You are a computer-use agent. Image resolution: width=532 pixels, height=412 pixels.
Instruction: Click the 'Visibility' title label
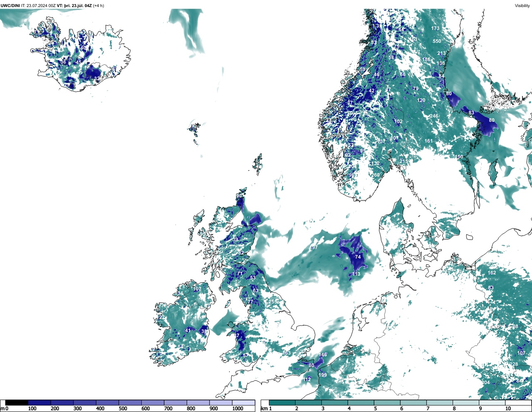(x=522, y=5)
